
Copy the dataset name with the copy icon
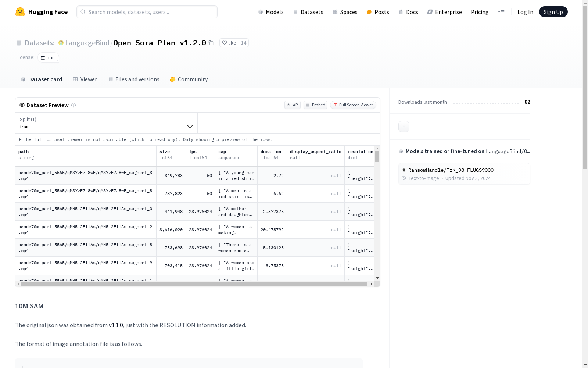(211, 43)
